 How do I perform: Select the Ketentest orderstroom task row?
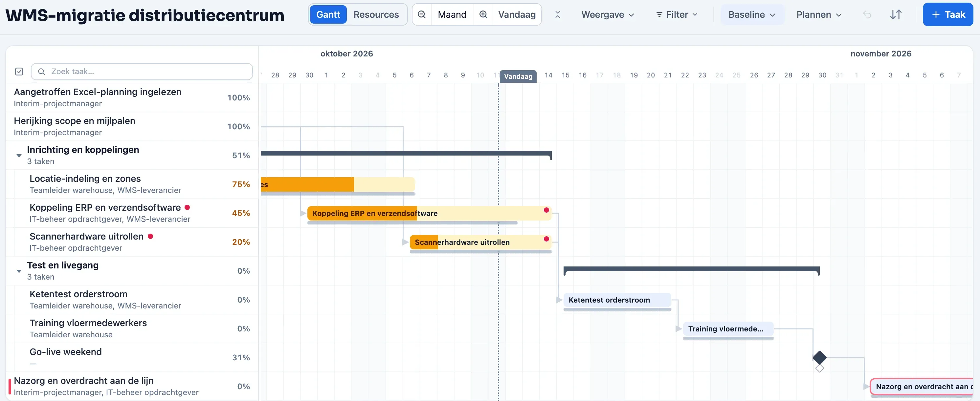pyautogui.click(x=132, y=300)
